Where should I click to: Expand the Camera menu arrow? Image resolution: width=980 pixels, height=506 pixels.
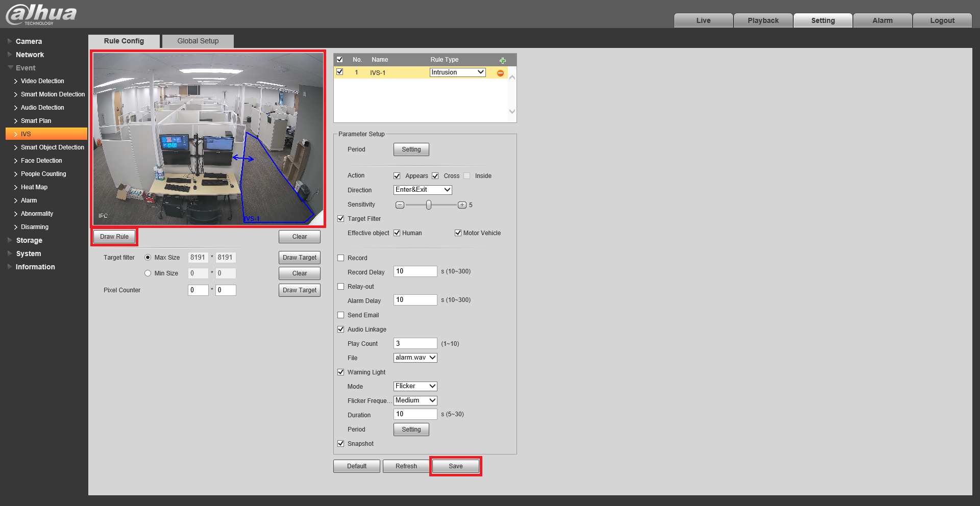coord(10,41)
